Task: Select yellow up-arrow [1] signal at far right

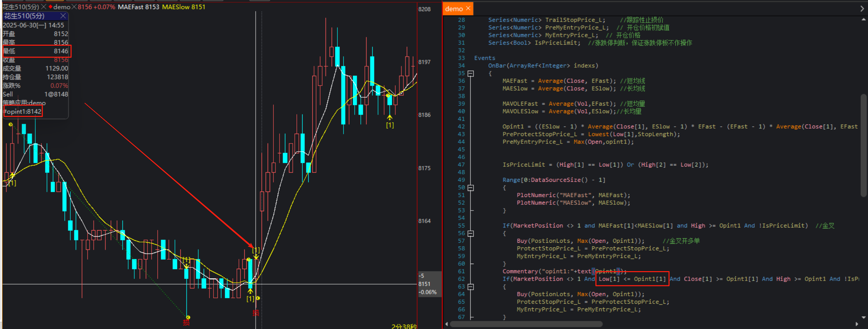Action: click(390, 121)
